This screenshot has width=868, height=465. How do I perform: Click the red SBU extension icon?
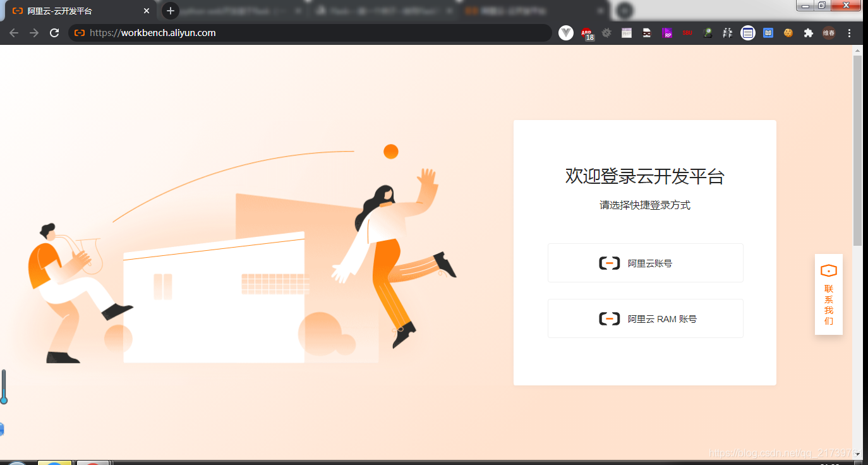point(687,33)
